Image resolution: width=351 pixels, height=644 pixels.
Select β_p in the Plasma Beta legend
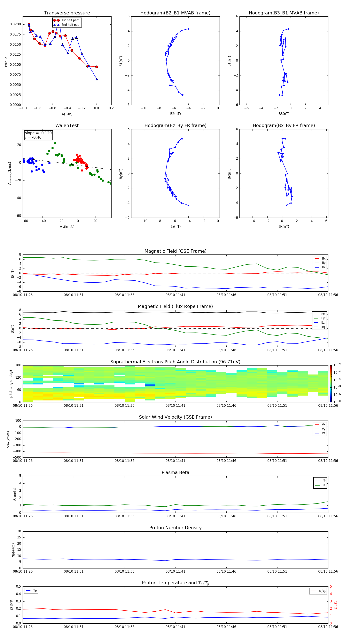coord(320,480)
